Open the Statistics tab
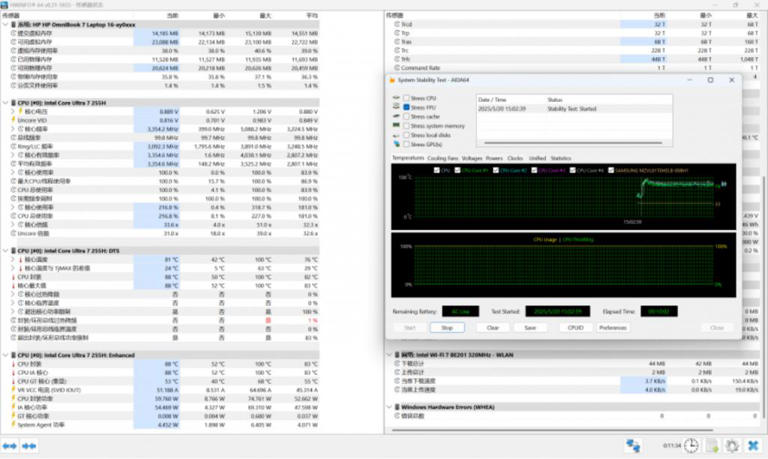 click(561, 158)
